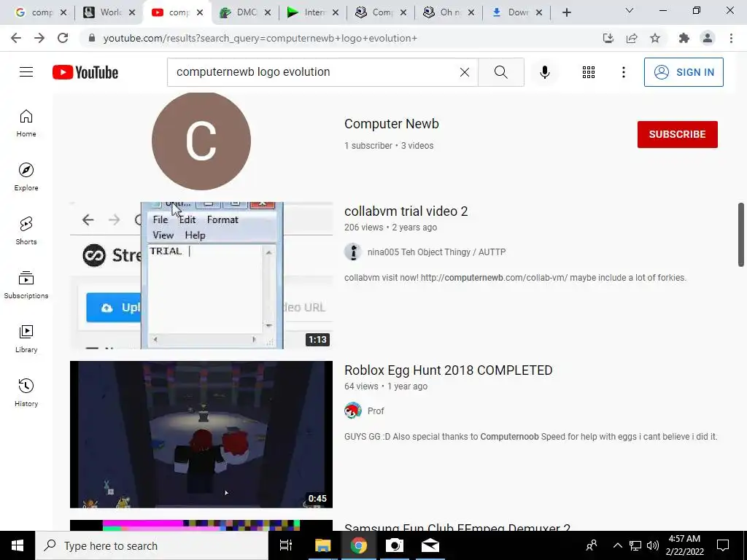
Task: Click the Prof channel avatar icon
Action: pos(353,411)
